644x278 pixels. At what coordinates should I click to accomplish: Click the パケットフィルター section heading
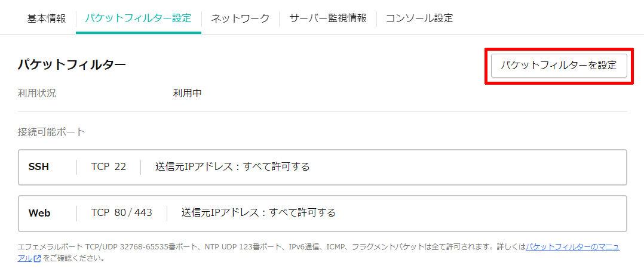point(72,65)
